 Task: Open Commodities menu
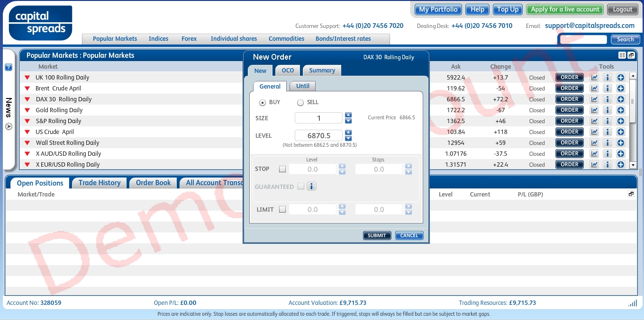coord(286,39)
